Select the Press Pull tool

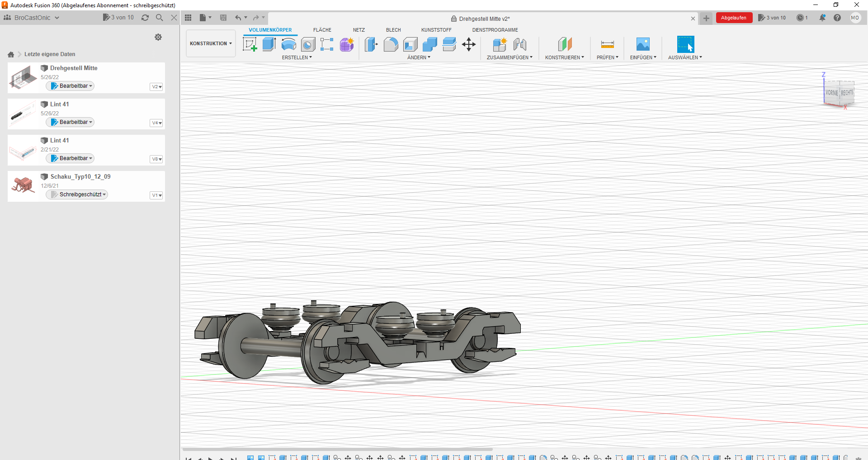pos(371,44)
